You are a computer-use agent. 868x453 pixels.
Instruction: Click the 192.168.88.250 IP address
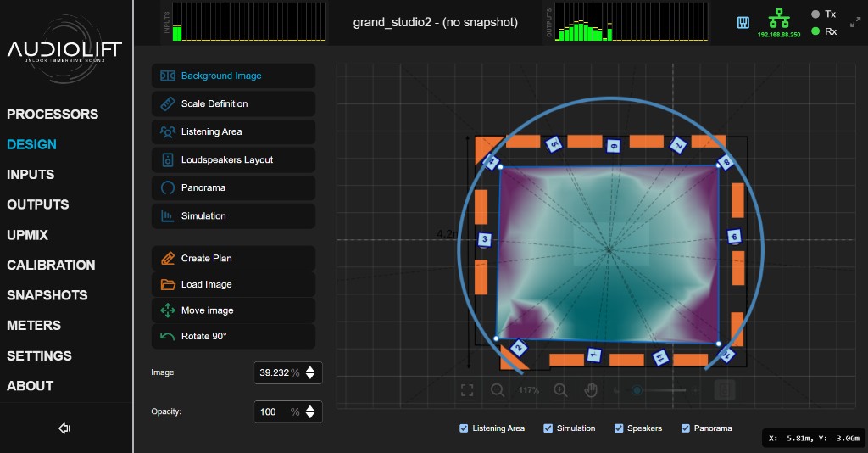779,35
